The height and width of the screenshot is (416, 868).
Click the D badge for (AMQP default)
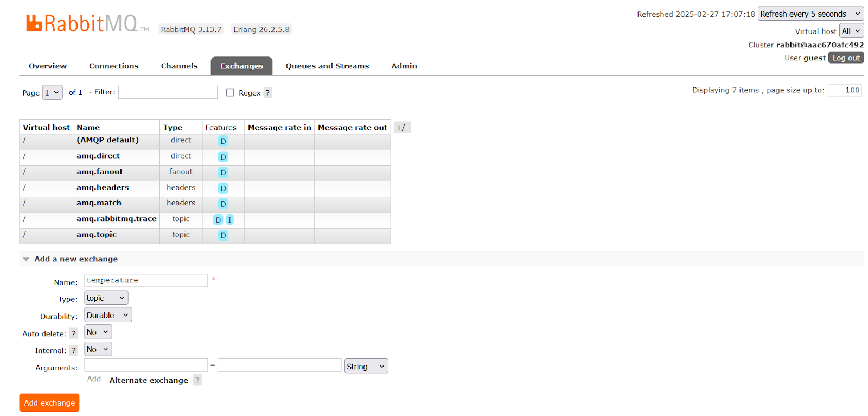pyautogui.click(x=223, y=141)
